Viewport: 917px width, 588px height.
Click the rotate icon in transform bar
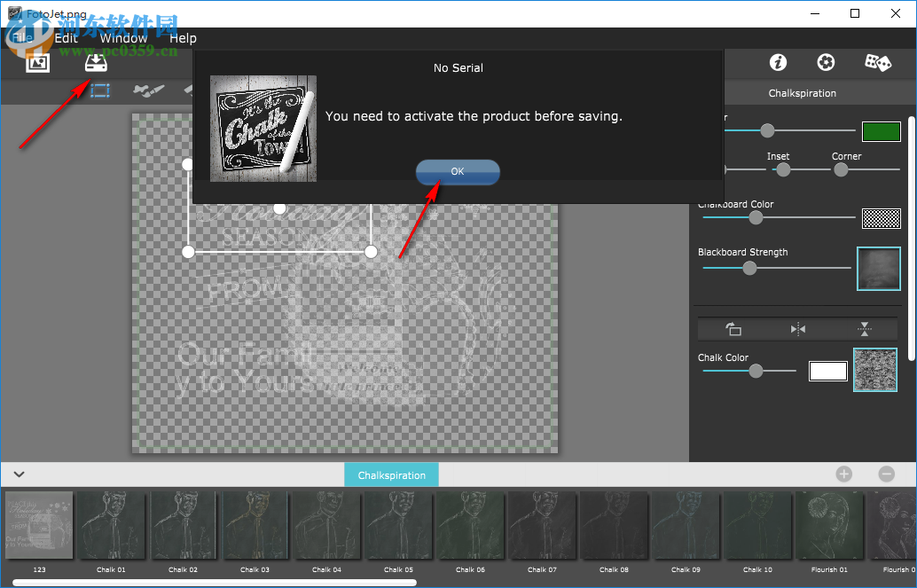coord(733,329)
